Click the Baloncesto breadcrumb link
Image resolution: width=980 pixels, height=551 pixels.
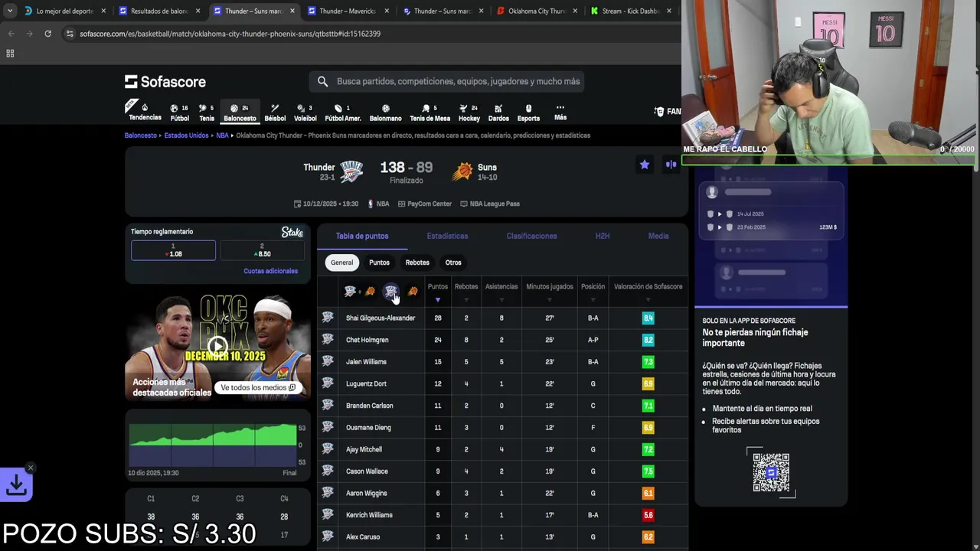tap(141, 135)
